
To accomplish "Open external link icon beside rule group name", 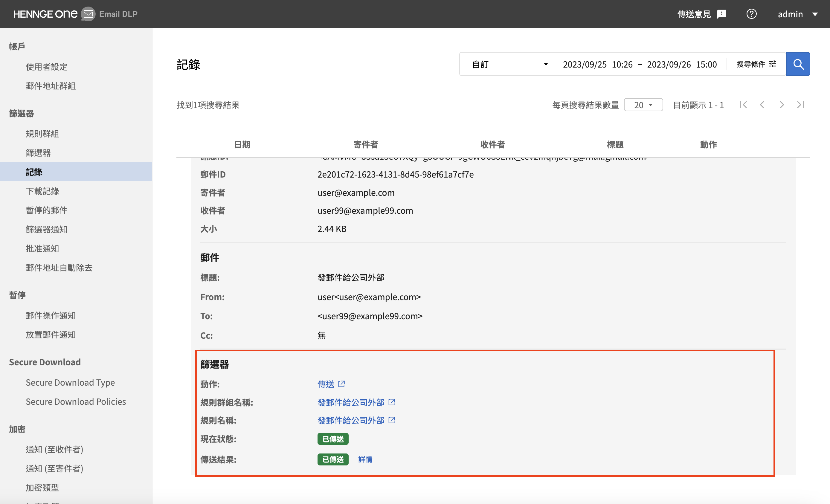I will (x=391, y=402).
